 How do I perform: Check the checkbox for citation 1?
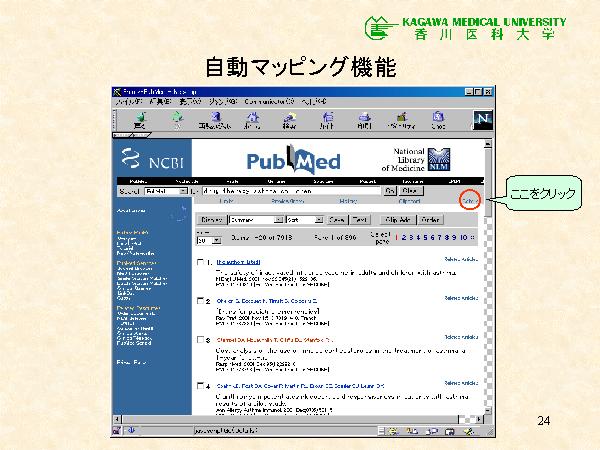pos(200,262)
